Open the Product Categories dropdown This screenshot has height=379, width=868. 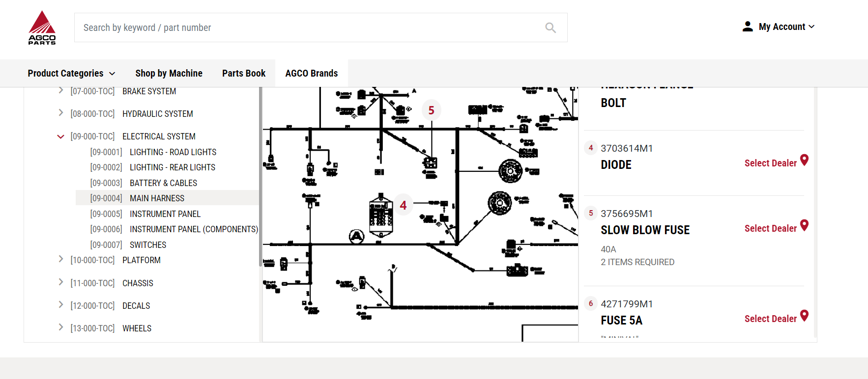click(x=71, y=73)
